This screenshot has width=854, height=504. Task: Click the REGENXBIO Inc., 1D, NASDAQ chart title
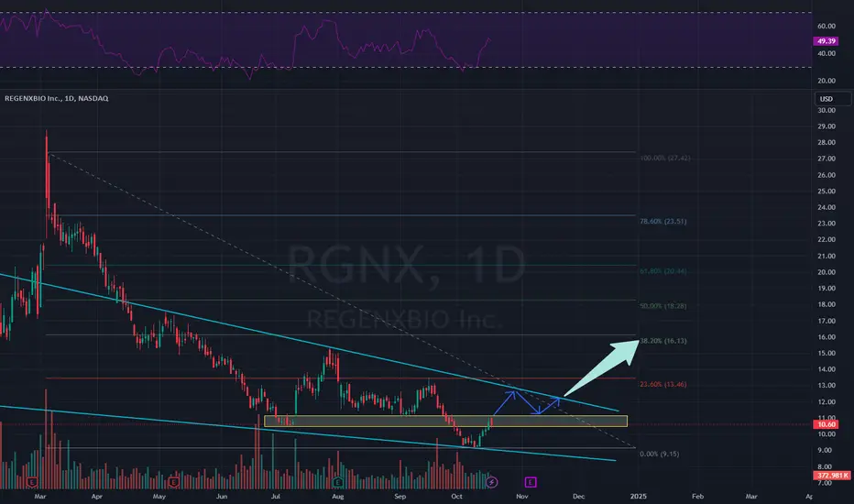[x=57, y=99]
